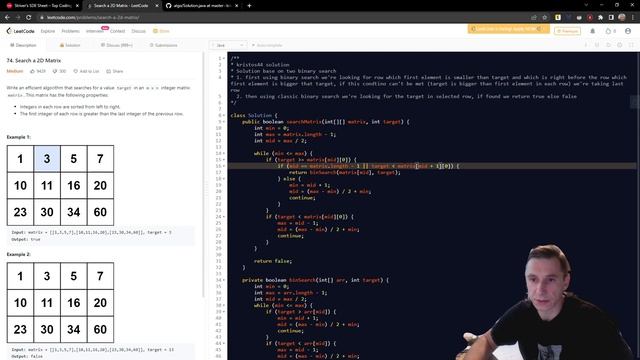Screen dimensions: 640x360
Task: Click the site lock icon
Action: [42, 18]
